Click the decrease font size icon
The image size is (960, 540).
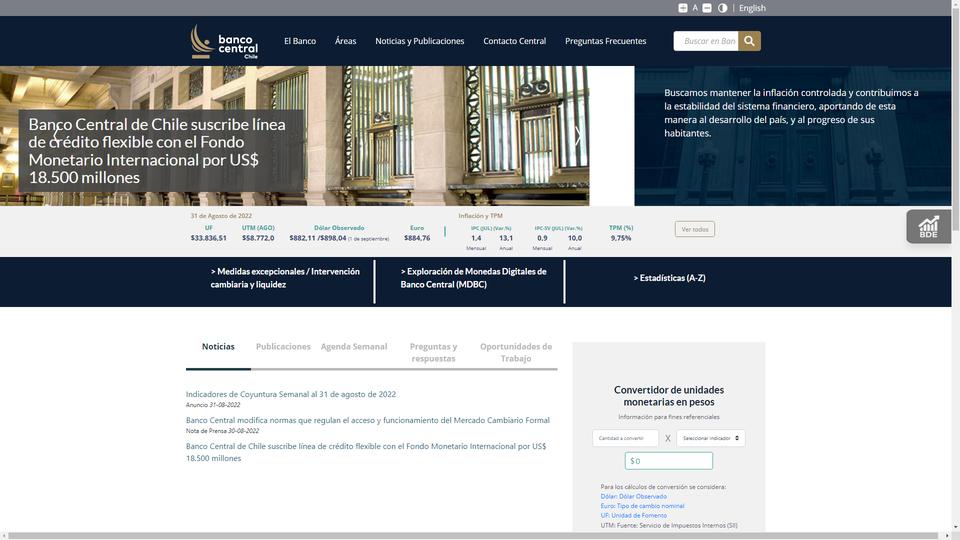pyautogui.click(x=707, y=8)
